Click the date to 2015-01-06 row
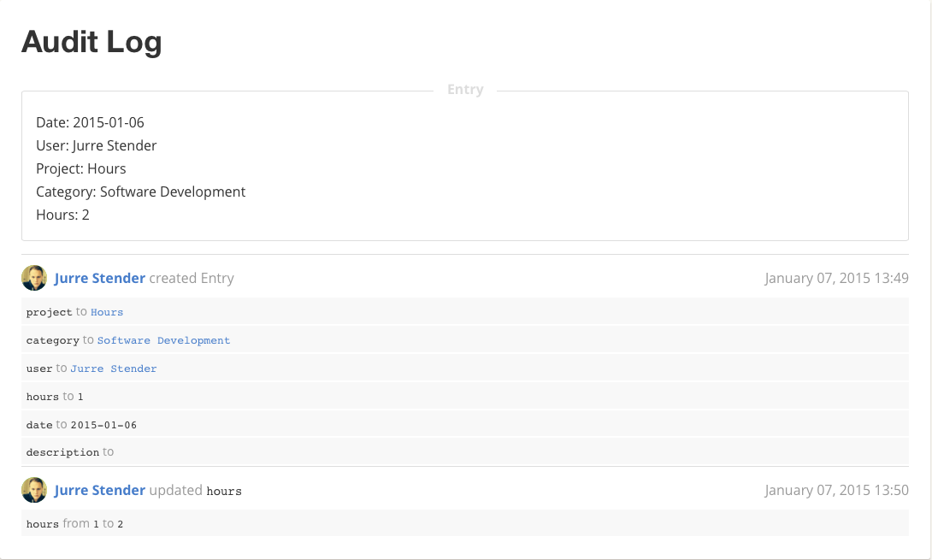 coord(465,424)
